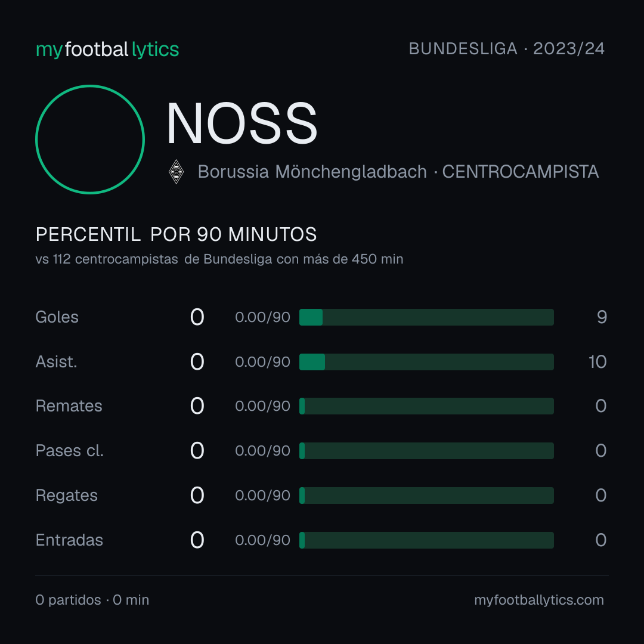Screen dimensions: 644x644
Task: Select the PERCENTIL POR 90 MINUTOS heading
Action: tap(176, 234)
